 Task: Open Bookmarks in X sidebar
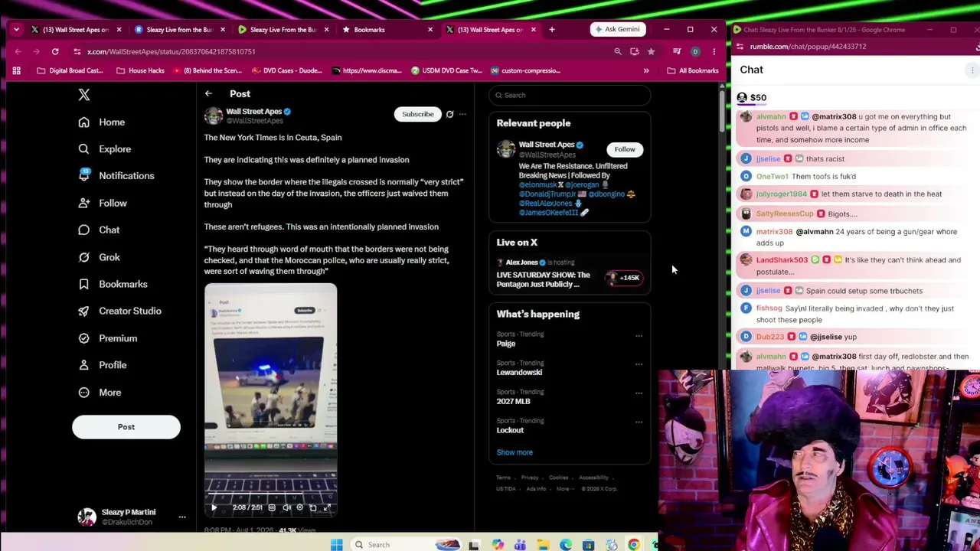pyautogui.click(x=113, y=285)
